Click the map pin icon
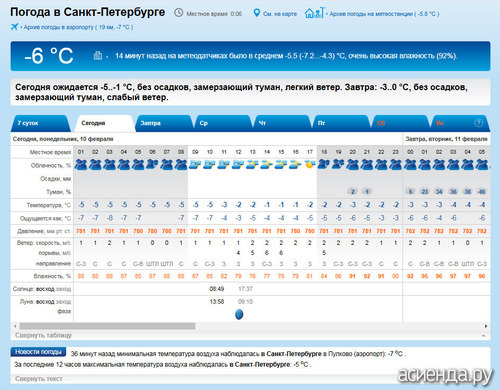This screenshot has width=500, height=390. (x=256, y=13)
